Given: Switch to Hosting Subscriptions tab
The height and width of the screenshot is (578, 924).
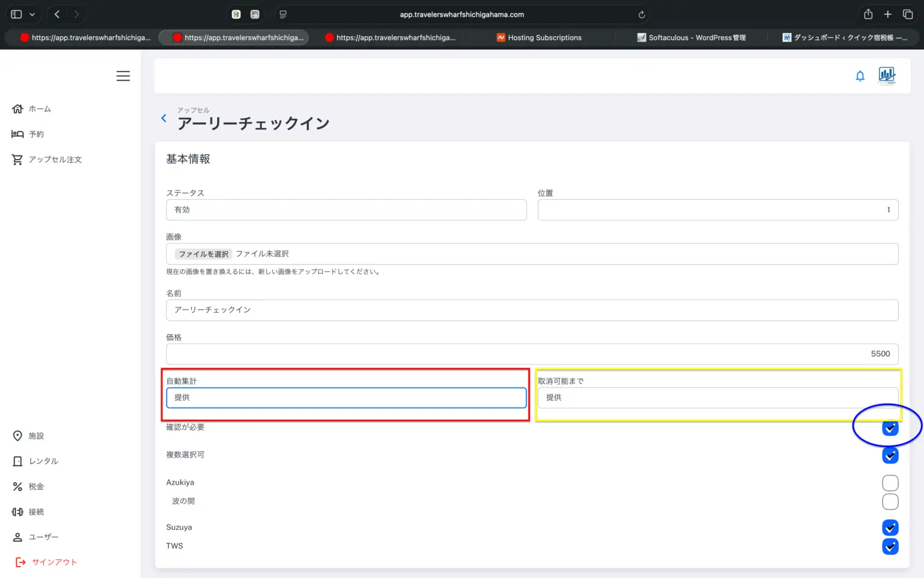Looking at the screenshot, I should coord(544,37).
